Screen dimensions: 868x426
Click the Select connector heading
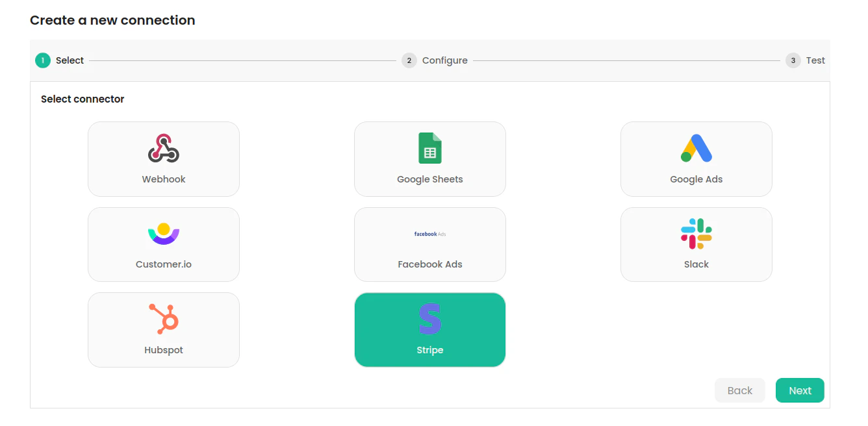[x=83, y=99]
